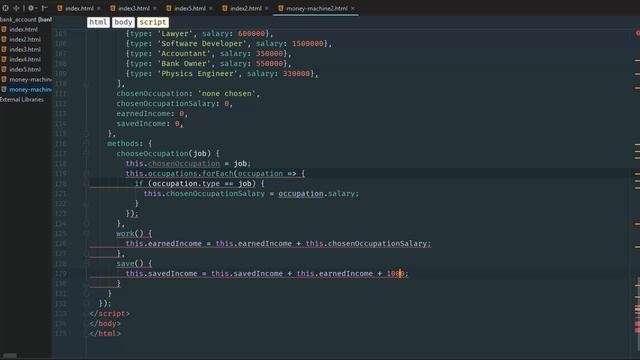
Task: Click the closing </body> tag
Action: click(x=105, y=324)
